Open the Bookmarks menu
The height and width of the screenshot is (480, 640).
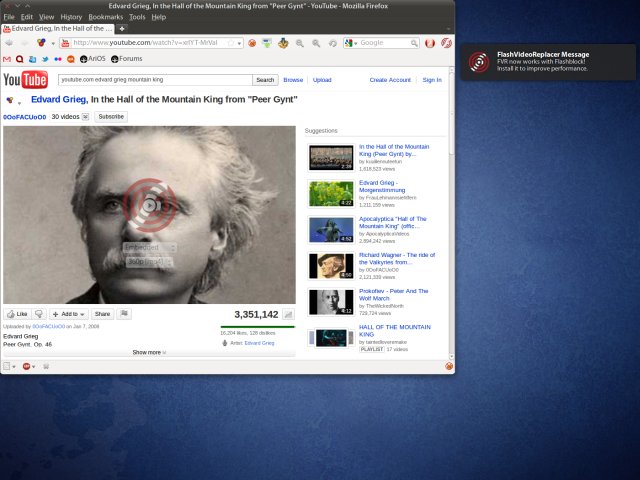point(105,17)
